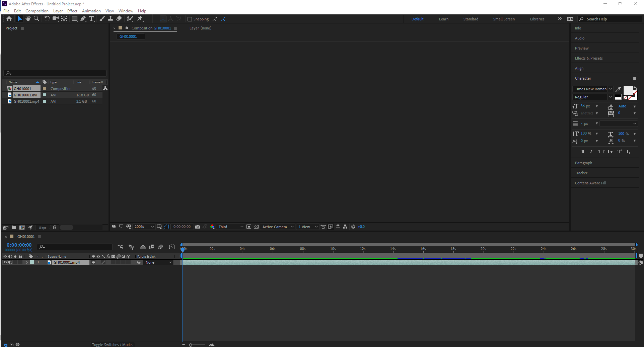Enable Snapping in the toolbar
644x347 pixels.
(x=190, y=19)
